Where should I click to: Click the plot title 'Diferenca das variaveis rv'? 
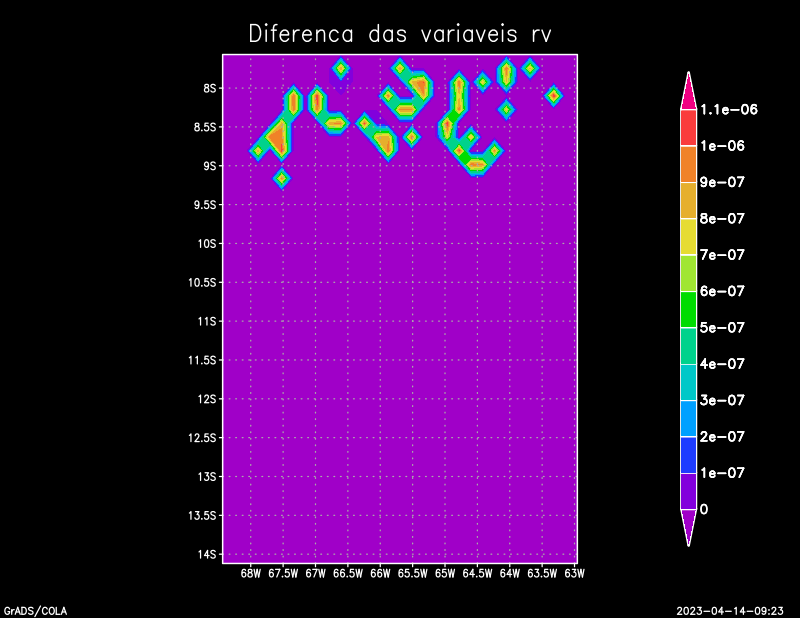(x=399, y=34)
